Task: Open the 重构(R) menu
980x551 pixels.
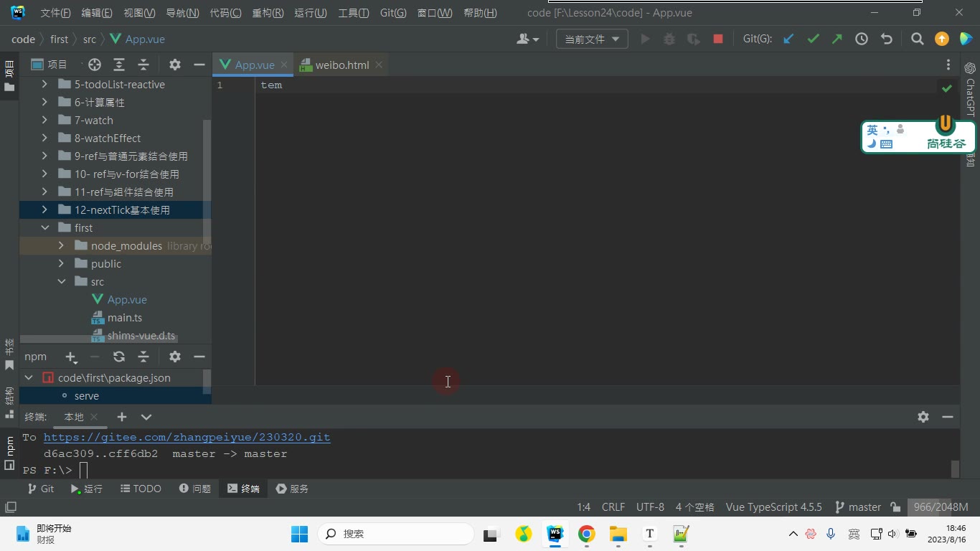Action: tap(268, 13)
